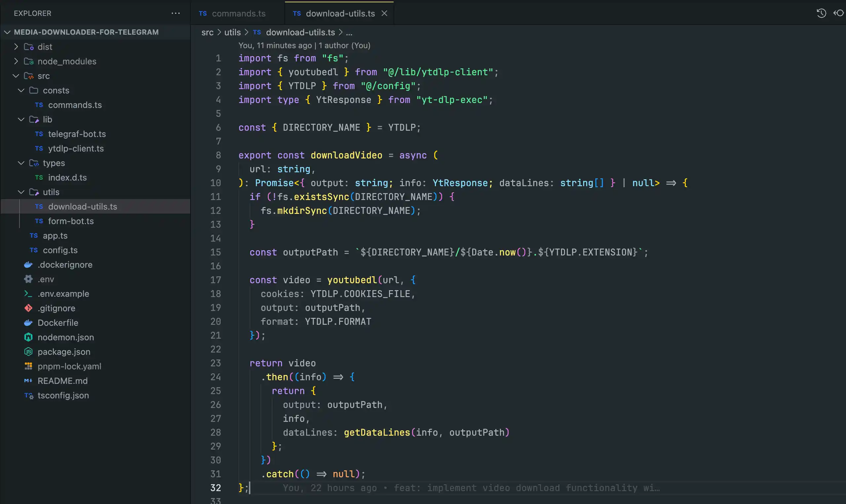Open commands.ts in the file tree
Viewport: 846px width, 504px height.
[x=75, y=105]
